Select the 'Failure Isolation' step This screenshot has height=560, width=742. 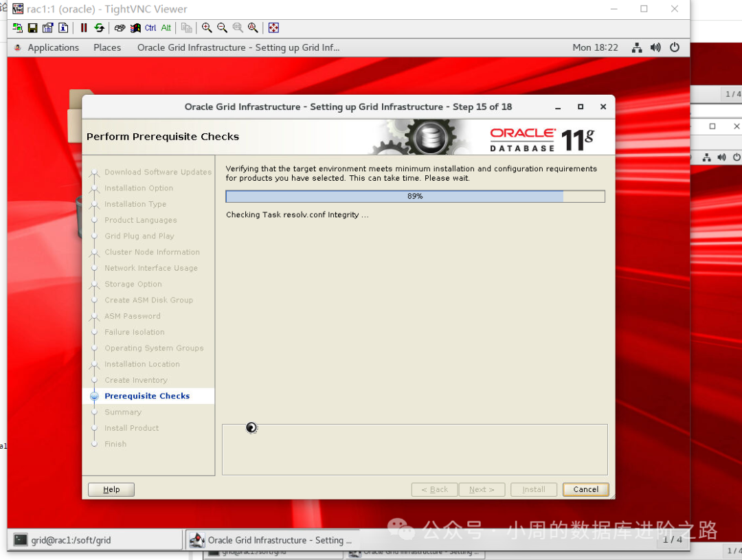point(135,332)
